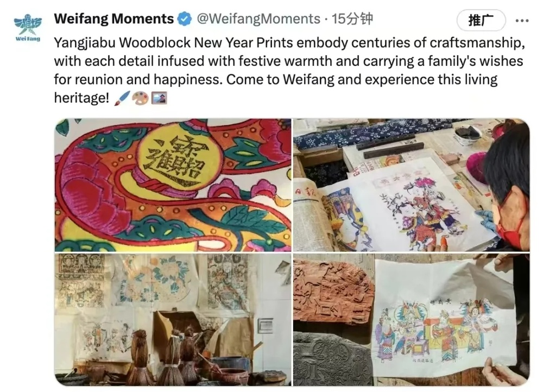Click the 推广 promote button

481,21
